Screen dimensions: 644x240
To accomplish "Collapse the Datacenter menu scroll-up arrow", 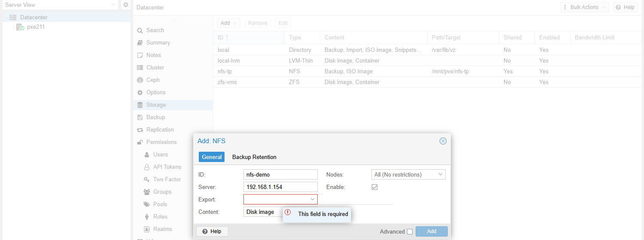I will click(x=173, y=21).
